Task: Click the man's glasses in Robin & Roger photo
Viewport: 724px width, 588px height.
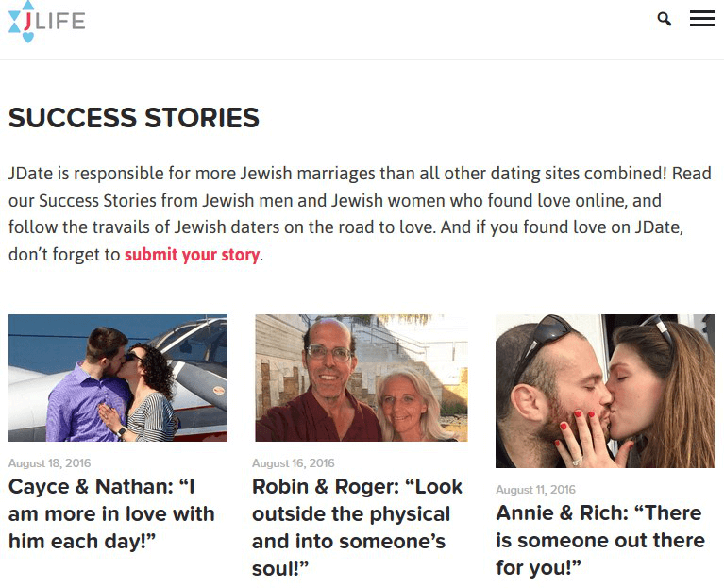Action: (329, 353)
